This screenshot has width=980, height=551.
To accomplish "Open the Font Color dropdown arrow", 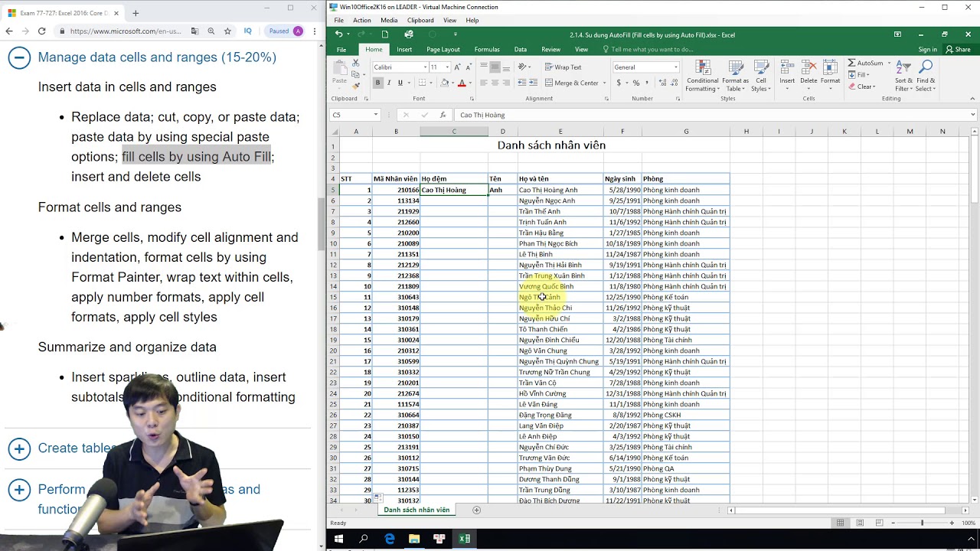I will pyautogui.click(x=470, y=83).
